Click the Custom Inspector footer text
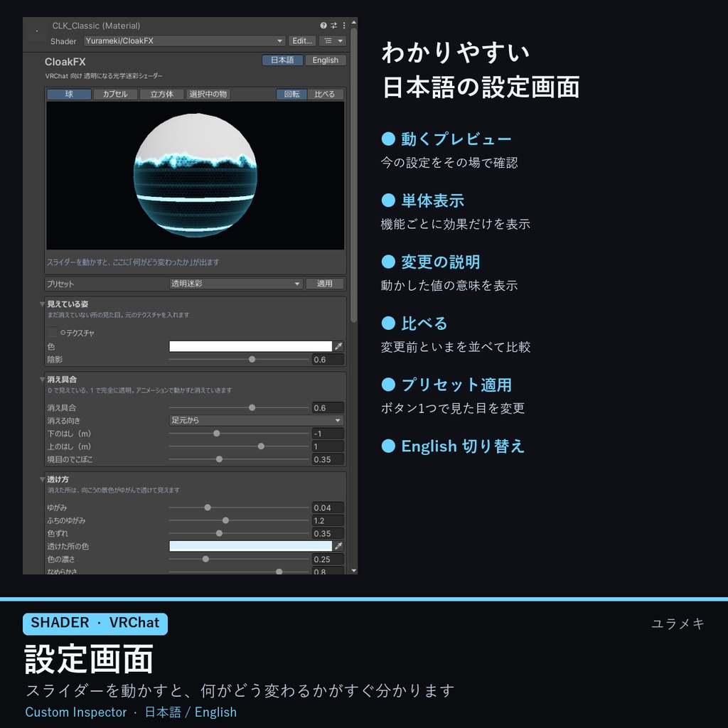The image size is (728, 728). point(75,712)
